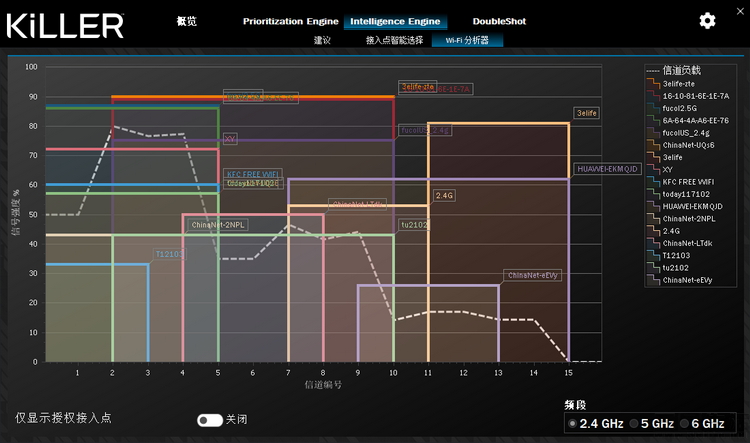Screen dimensions: 750x443
Task: Click the 3elife-zte legend color icon
Action: pyautogui.click(x=652, y=83)
